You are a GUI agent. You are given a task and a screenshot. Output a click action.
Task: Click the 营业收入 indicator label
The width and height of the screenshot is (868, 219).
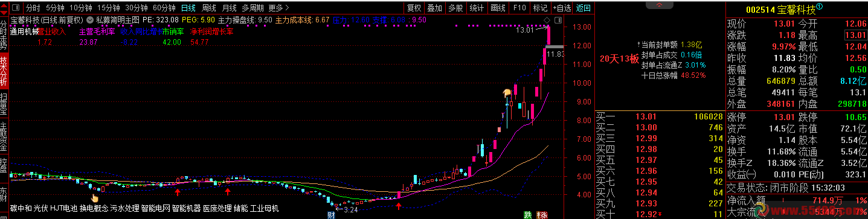point(52,31)
